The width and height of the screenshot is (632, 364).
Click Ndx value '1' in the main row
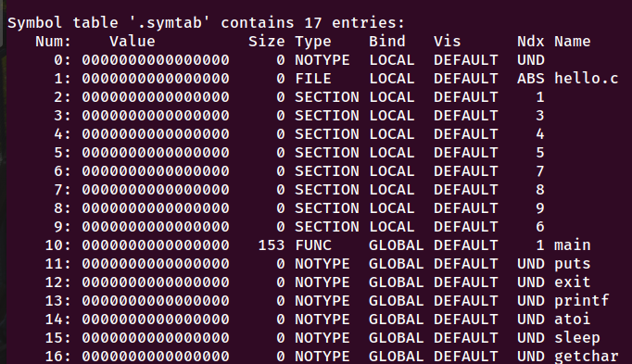click(540, 245)
